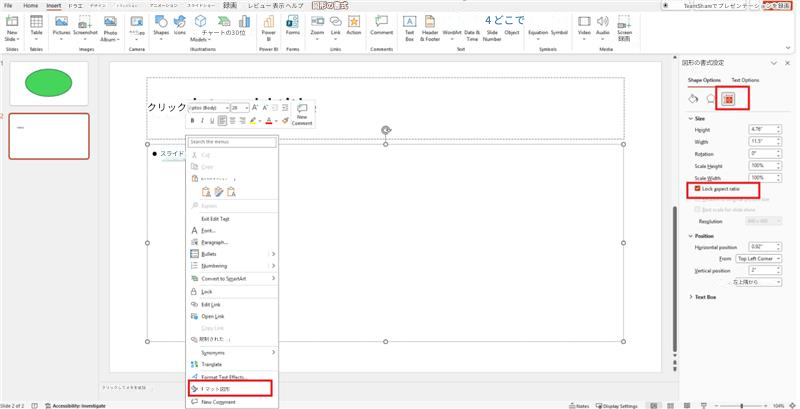Open the Numbering submenu in context menu
Image resolution: width=800 pixels, height=409 pixels.
point(232,266)
